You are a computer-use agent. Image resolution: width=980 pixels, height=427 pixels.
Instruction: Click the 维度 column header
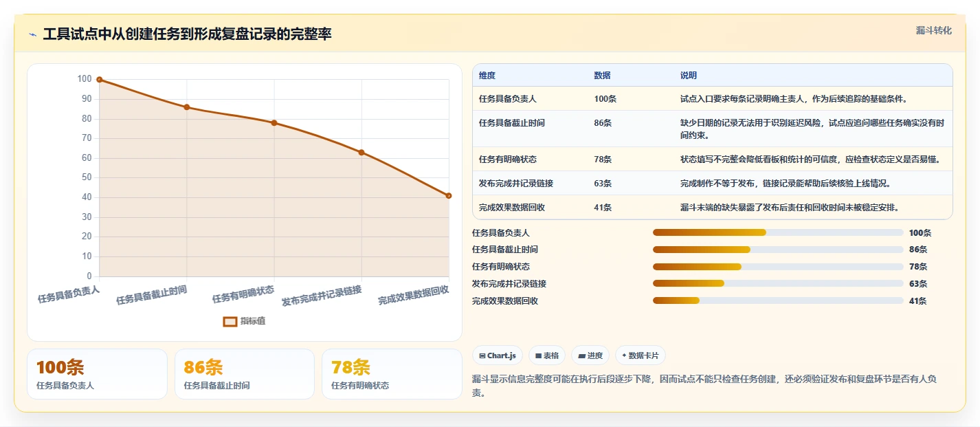pos(487,76)
